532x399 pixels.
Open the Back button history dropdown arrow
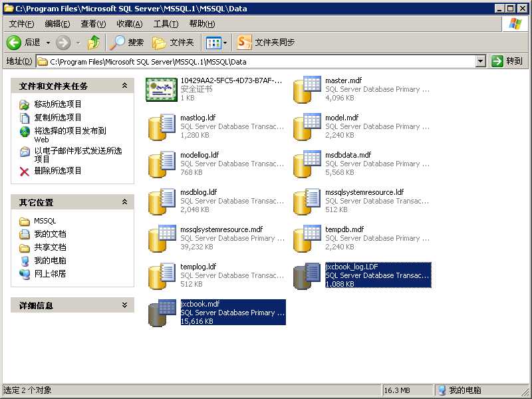tap(48, 43)
